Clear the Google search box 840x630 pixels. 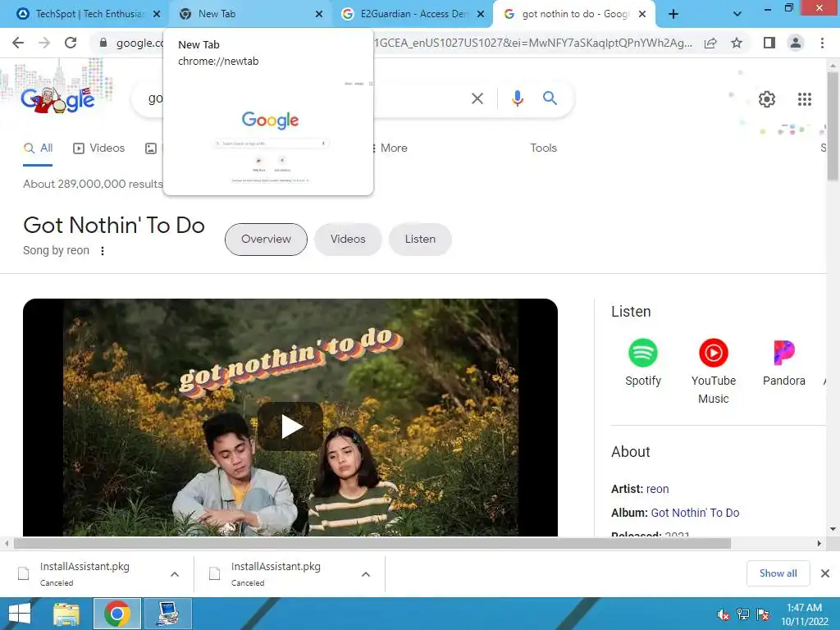click(x=477, y=98)
